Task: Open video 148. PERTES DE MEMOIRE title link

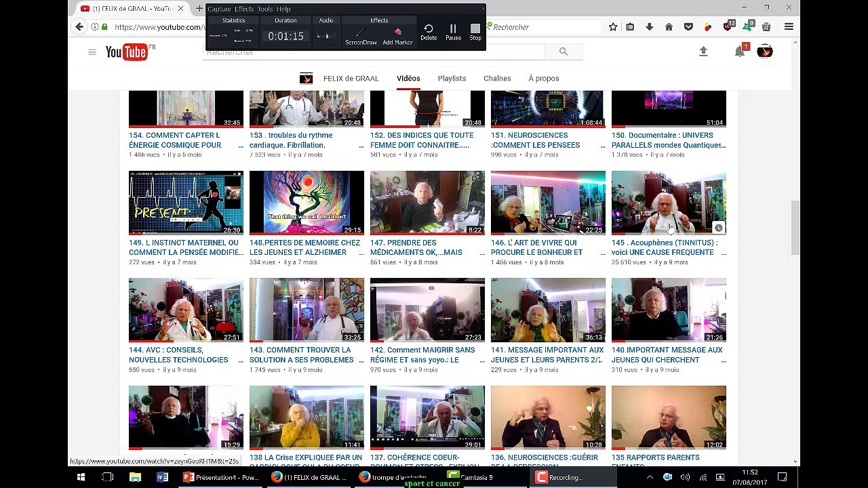Action: pyautogui.click(x=304, y=247)
